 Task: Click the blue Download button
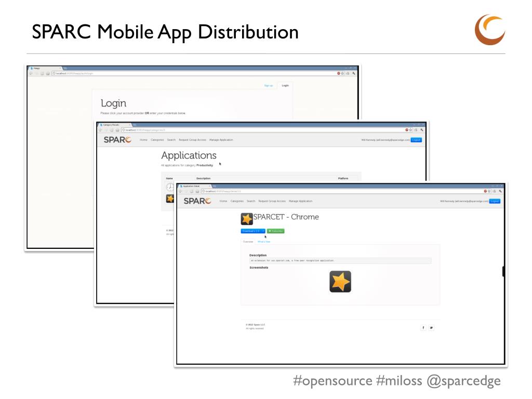[251, 231]
